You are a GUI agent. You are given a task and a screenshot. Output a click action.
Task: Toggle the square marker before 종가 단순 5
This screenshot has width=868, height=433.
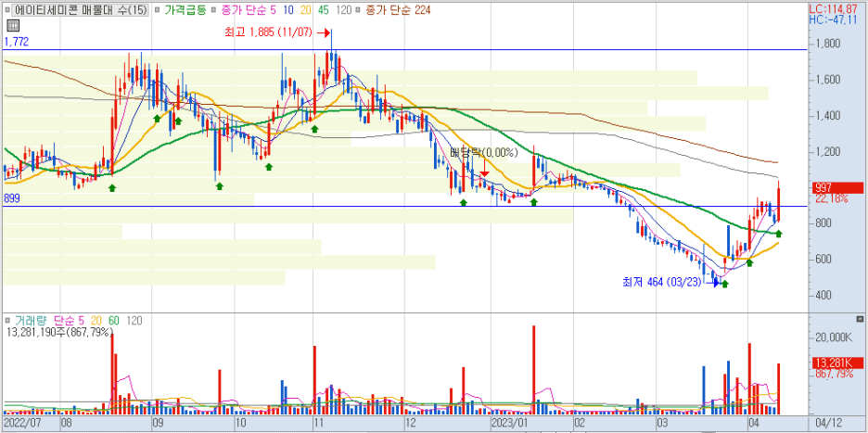[212, 10]
